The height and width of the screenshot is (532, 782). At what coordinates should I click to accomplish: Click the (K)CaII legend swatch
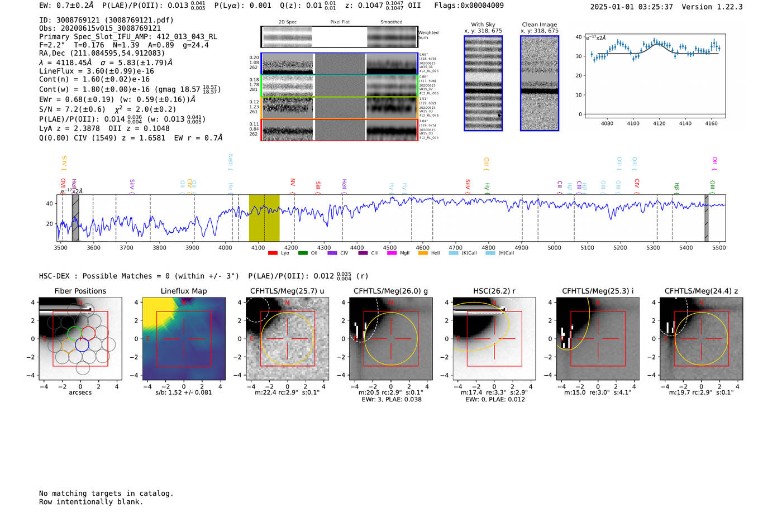coord(454,253)
